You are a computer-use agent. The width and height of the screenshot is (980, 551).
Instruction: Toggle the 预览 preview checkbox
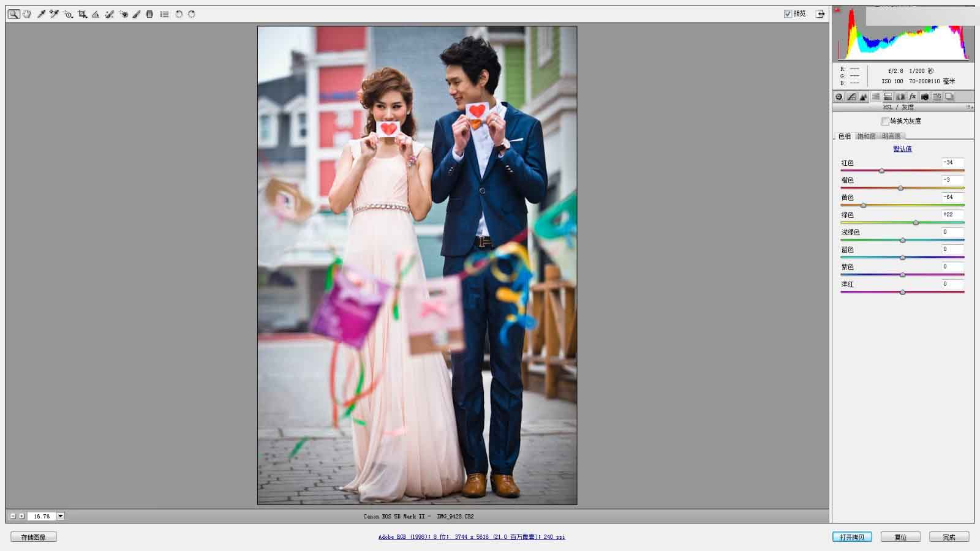pos(788,13)
